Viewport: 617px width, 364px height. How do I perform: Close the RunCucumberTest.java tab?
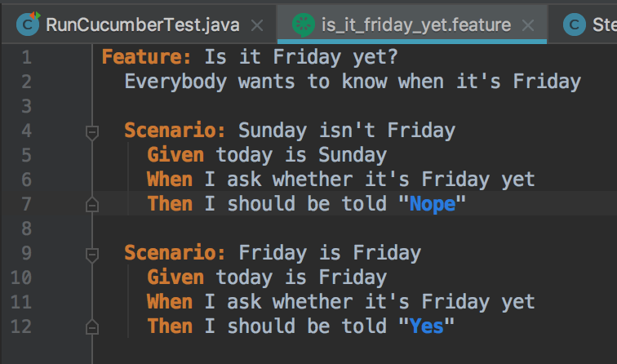coord(257,26)
